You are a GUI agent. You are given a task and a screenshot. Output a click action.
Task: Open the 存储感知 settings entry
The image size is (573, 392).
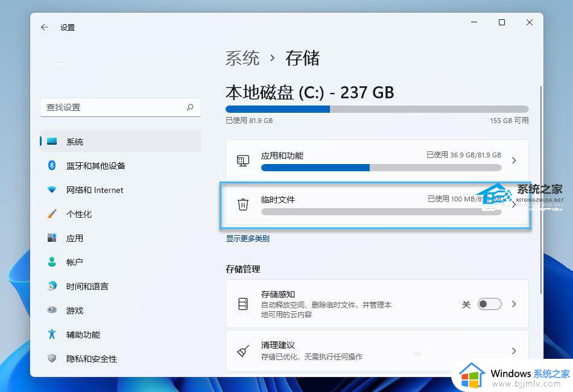[x=377, y=304]
